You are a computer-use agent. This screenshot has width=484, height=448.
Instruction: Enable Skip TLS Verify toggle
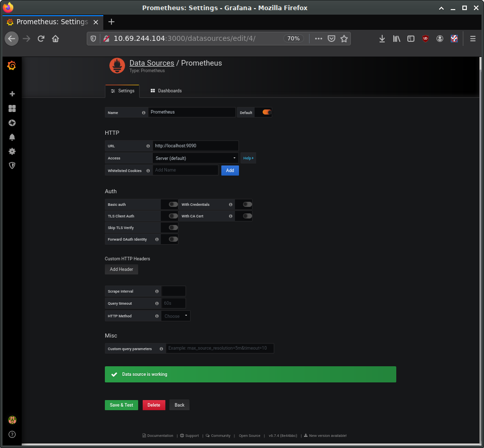(x=173, y=228)
